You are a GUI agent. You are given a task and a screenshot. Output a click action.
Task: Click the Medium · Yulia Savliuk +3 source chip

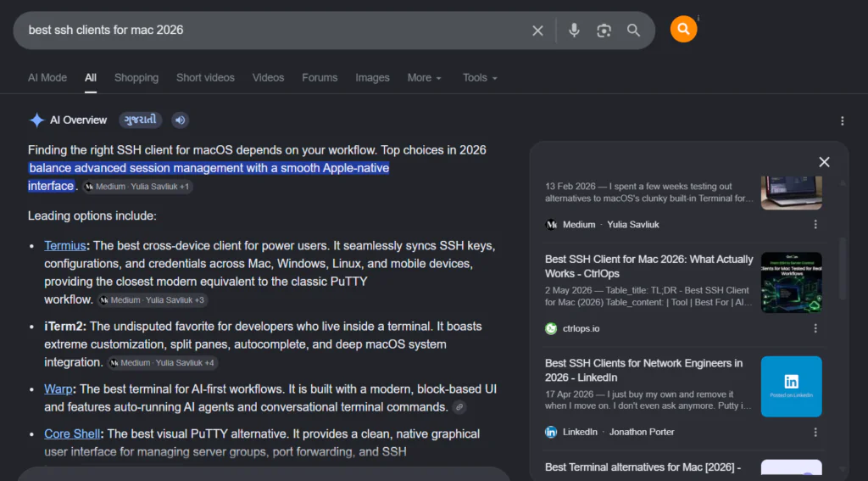pos(153,299)
